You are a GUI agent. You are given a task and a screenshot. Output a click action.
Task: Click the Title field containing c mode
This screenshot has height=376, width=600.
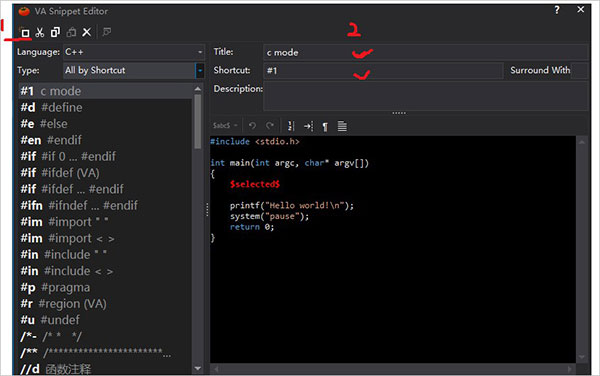pos(426,52)
